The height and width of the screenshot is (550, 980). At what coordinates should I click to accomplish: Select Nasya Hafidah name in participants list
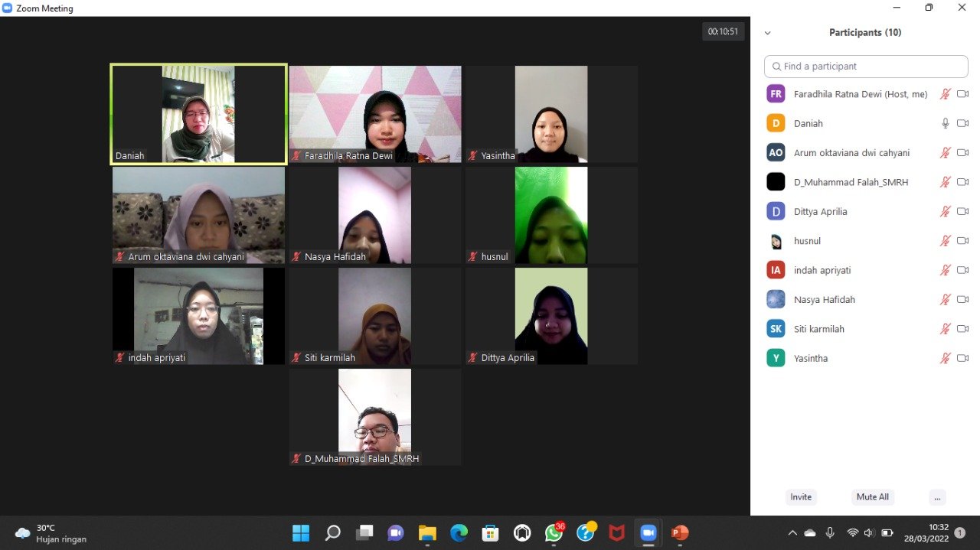(x=825, y=300)
